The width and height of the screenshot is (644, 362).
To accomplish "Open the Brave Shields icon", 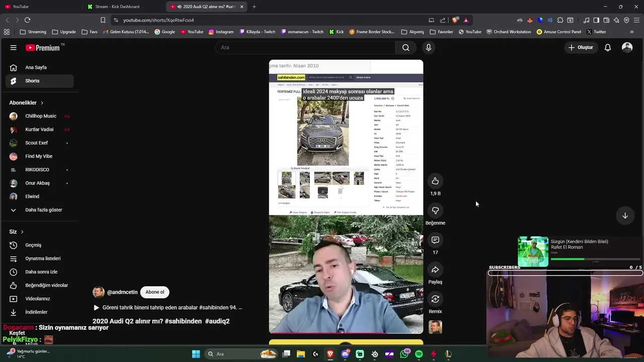I will tap(455, 20).
